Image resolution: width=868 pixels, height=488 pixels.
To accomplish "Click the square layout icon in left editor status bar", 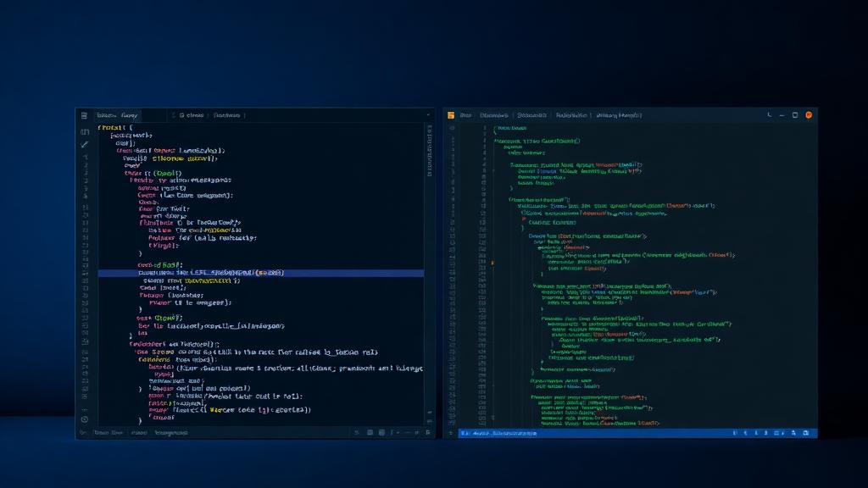I will pos(370,433).
